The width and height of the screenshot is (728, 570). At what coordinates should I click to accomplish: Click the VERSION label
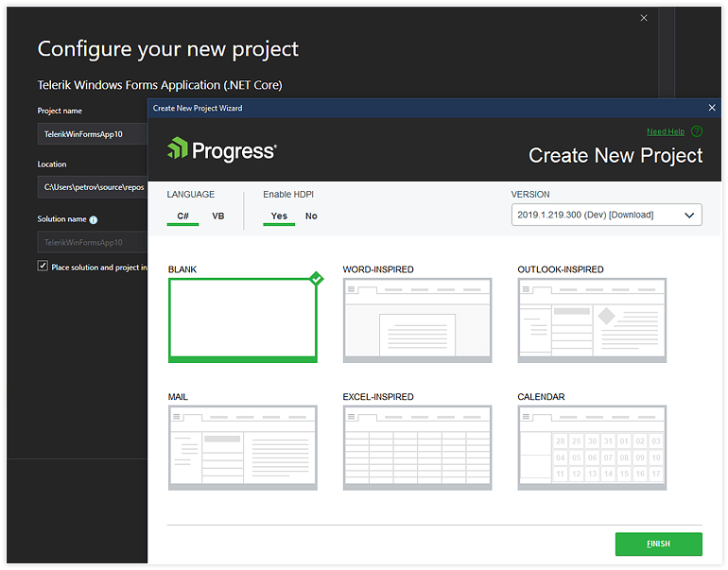pos(530,195)
